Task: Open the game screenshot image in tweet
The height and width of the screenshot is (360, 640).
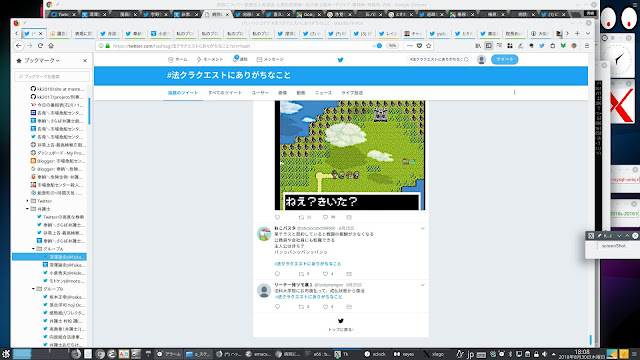Action: pos(350,155)
